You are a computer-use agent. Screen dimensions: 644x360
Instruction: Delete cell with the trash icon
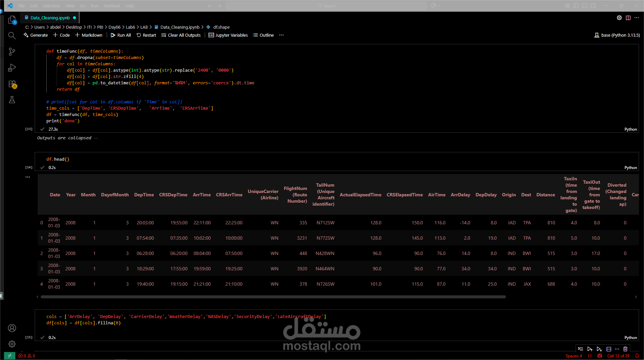point(625,349)
